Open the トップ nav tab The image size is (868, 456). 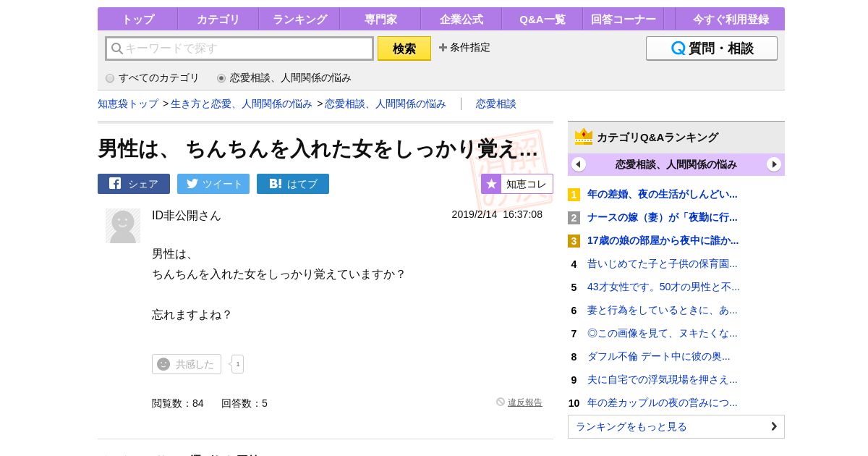[137, 19]
